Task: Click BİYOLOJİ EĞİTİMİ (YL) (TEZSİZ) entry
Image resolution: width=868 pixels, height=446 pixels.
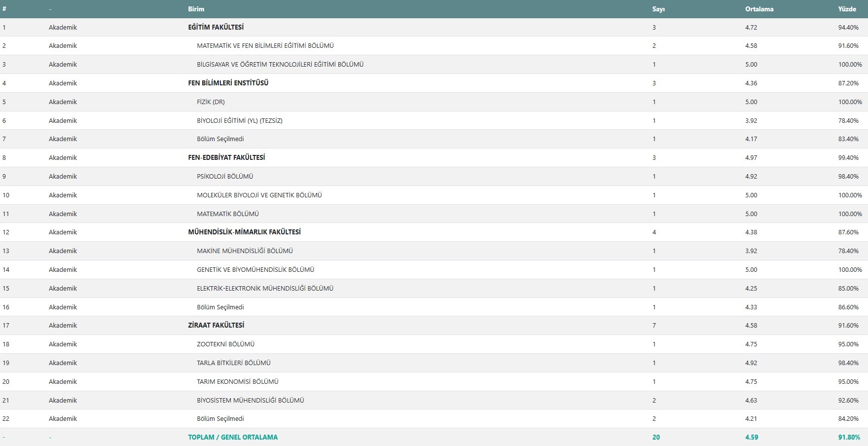Action: pos(240,120)
